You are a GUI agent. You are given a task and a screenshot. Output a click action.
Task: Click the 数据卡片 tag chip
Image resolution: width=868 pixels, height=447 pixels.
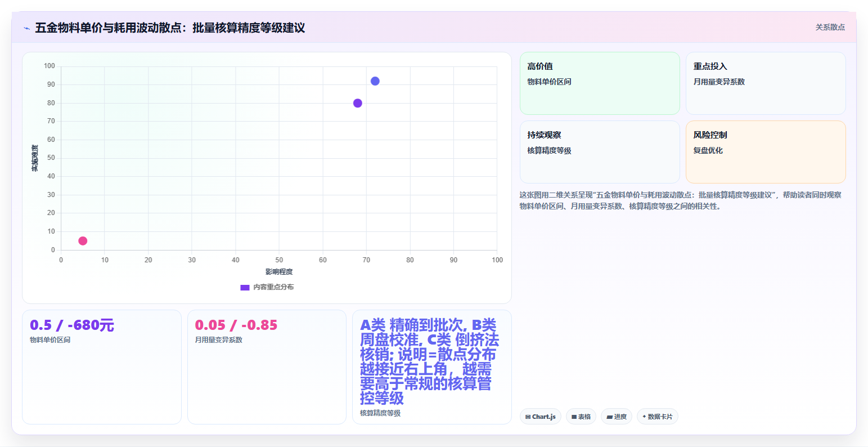tap(657, 417)
